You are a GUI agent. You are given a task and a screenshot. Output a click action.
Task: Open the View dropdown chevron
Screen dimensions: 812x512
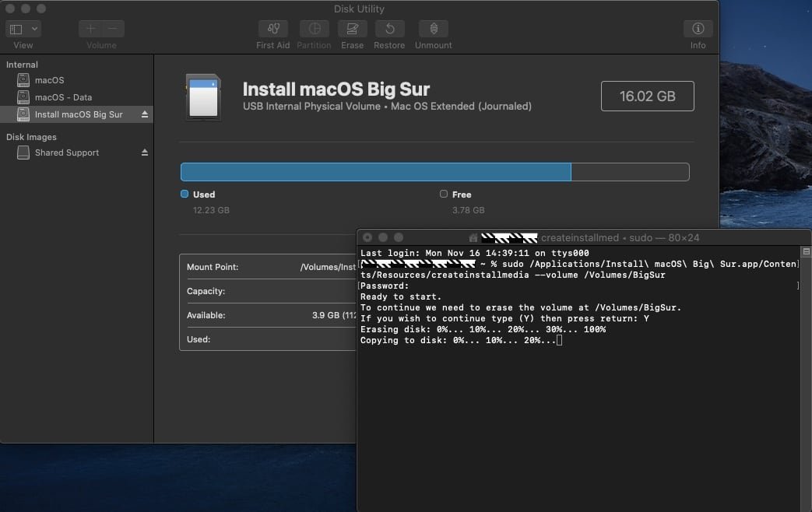coord(34,29)
